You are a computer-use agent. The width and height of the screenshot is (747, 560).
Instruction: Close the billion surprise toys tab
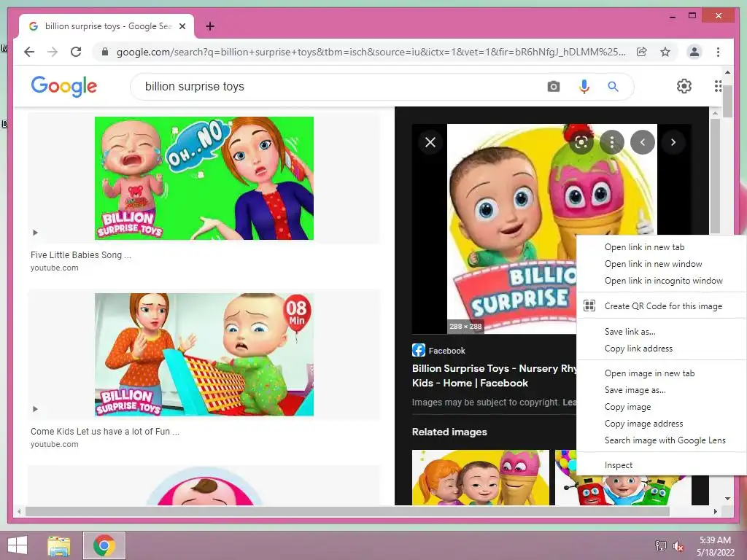[x=182, y=26]
